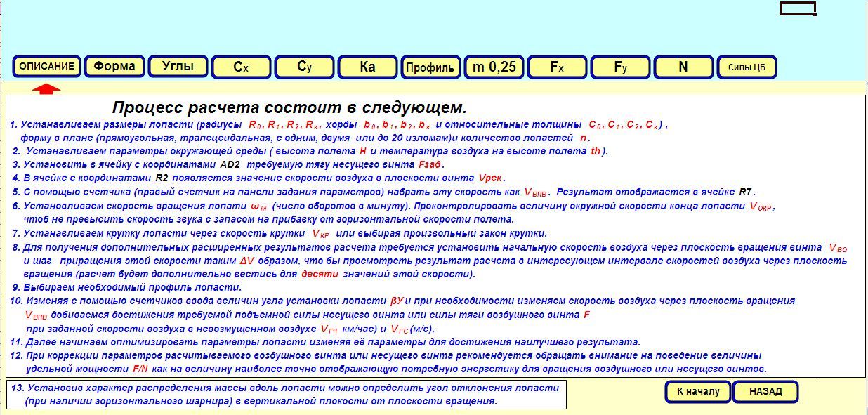868x415 pixels.
Task: View the Fy force results
Action: click(619, 65)
